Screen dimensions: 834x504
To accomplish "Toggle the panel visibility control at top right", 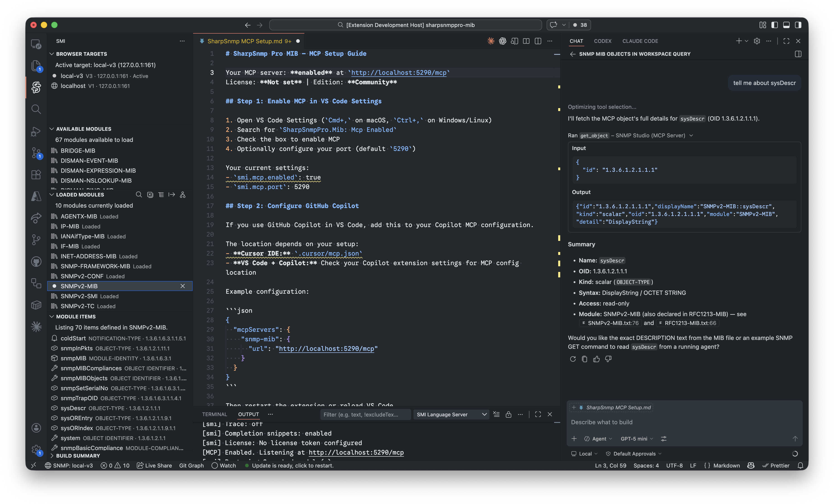I will (786, 25).
